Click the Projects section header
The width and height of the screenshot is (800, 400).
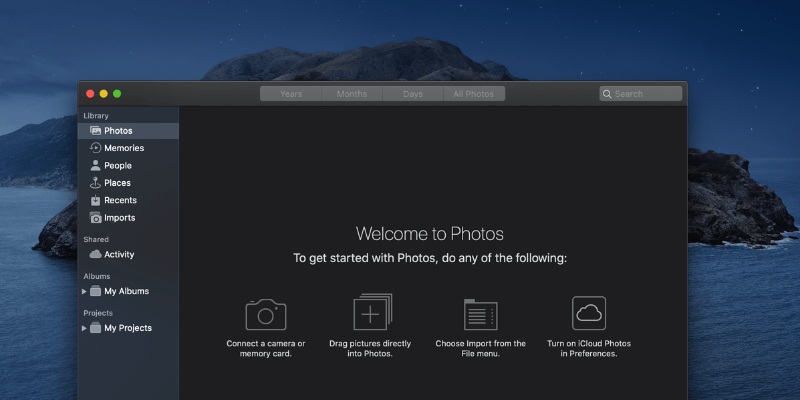click(98, 313)
